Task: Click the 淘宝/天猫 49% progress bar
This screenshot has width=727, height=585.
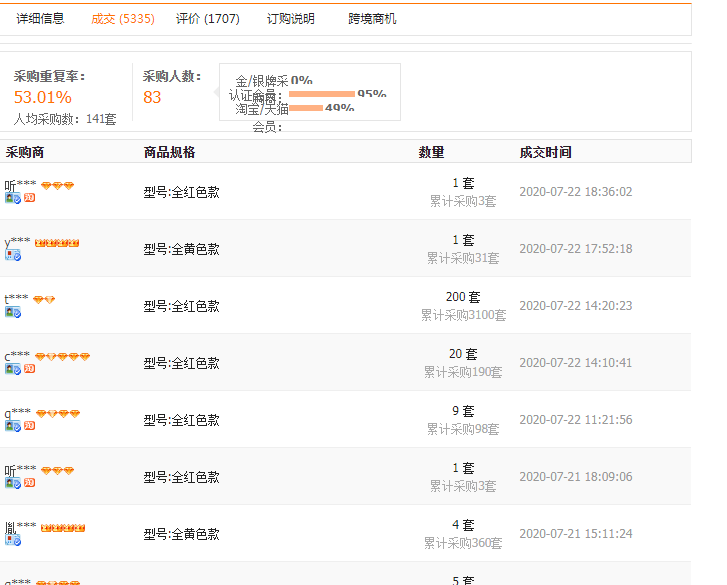Action: 305,108
